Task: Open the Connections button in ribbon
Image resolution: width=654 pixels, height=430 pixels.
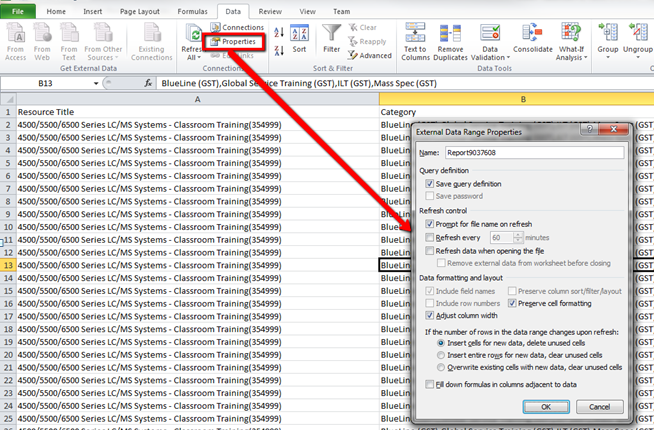Action: click(x=237, y=28)
